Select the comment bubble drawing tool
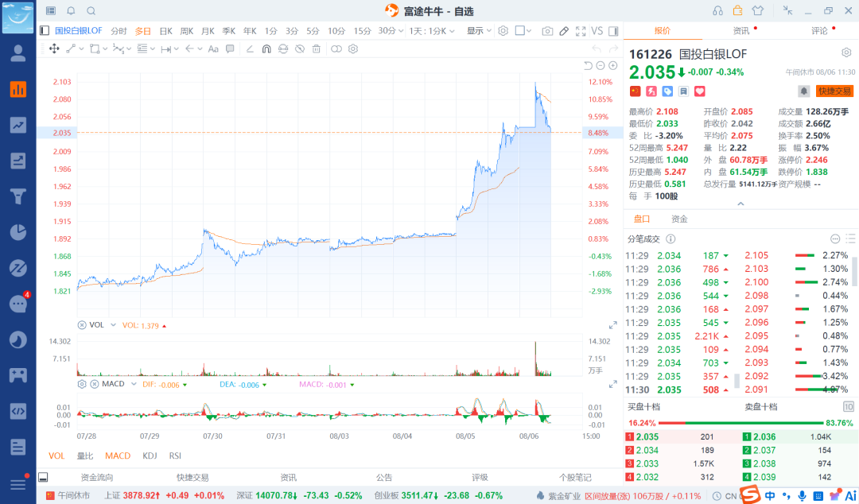 pyautogui.click(x=230, y=48)
